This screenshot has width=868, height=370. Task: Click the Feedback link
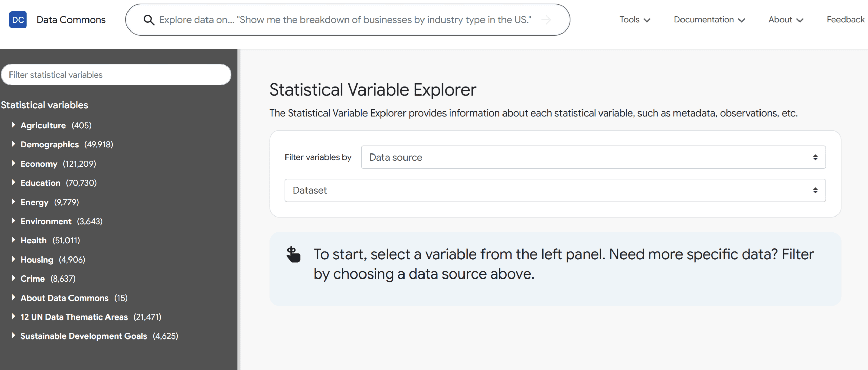(845, 20)
